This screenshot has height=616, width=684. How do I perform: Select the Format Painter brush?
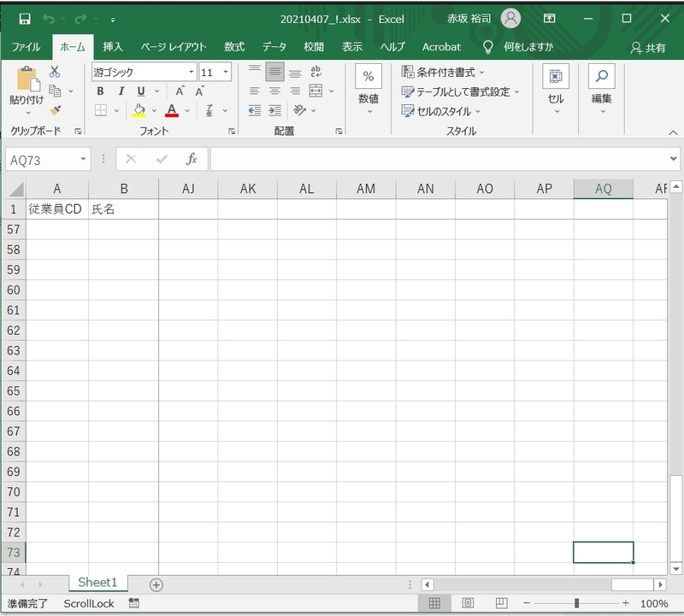pyautogui.click(x=56, y=110)
